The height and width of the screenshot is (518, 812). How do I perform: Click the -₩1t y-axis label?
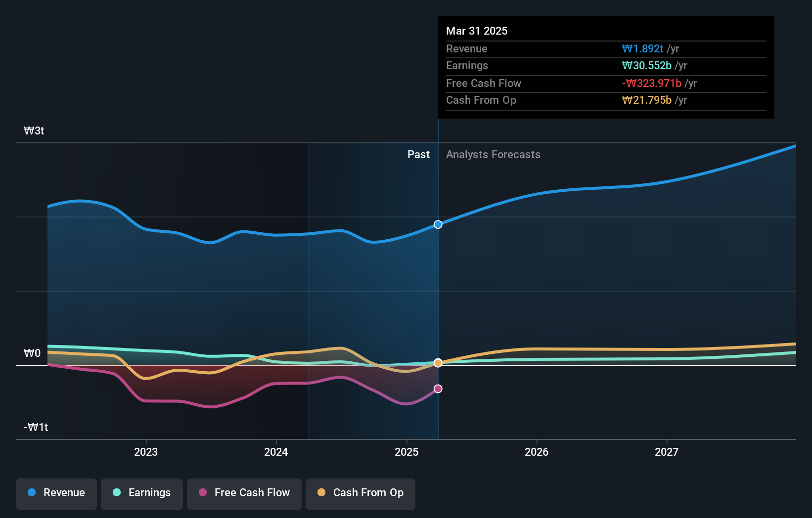(36, 427)
